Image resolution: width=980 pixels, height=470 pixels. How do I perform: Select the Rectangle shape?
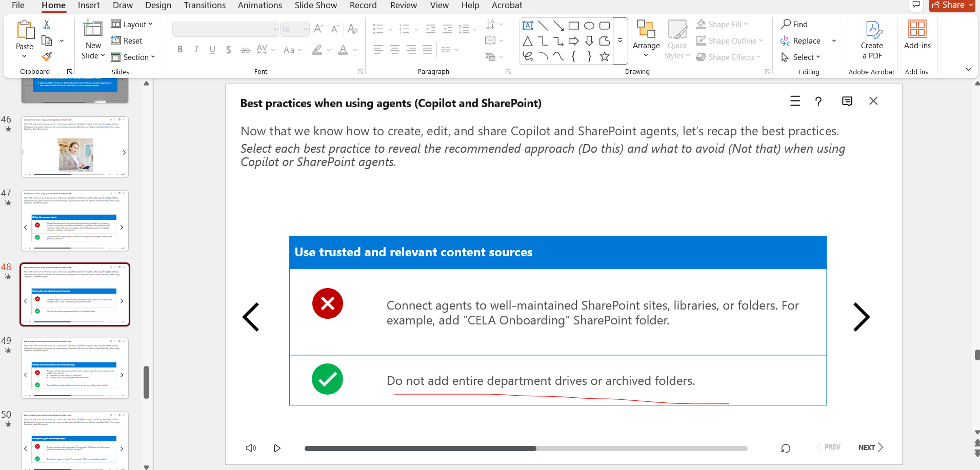(x=574, y=26)
